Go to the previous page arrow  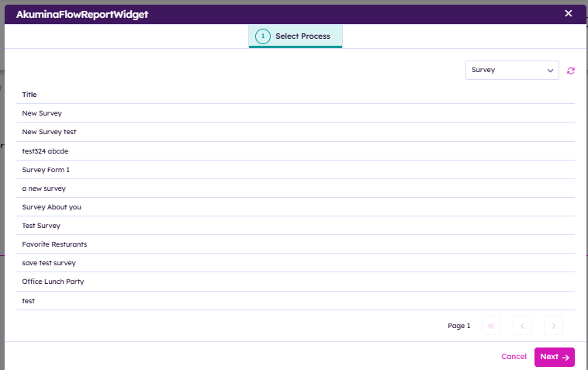(522, 325)
